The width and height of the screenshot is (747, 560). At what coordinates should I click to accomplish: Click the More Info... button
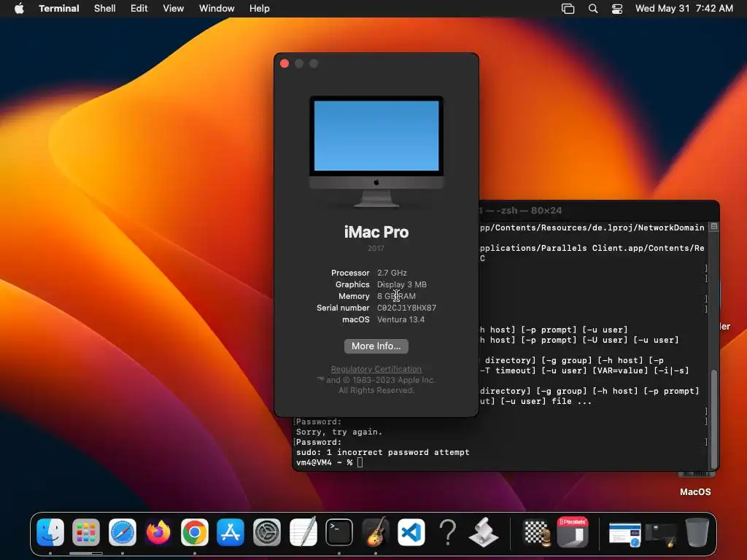click(x=376, y=346)
